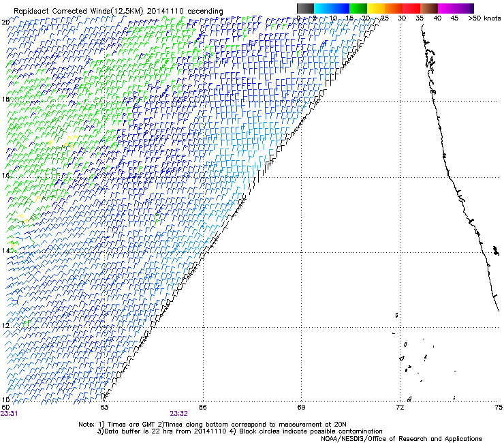Click the yellow wind barbs cluster near 17N
The height and width of the screenshot is (443, 504).
(x=71, y=142)
